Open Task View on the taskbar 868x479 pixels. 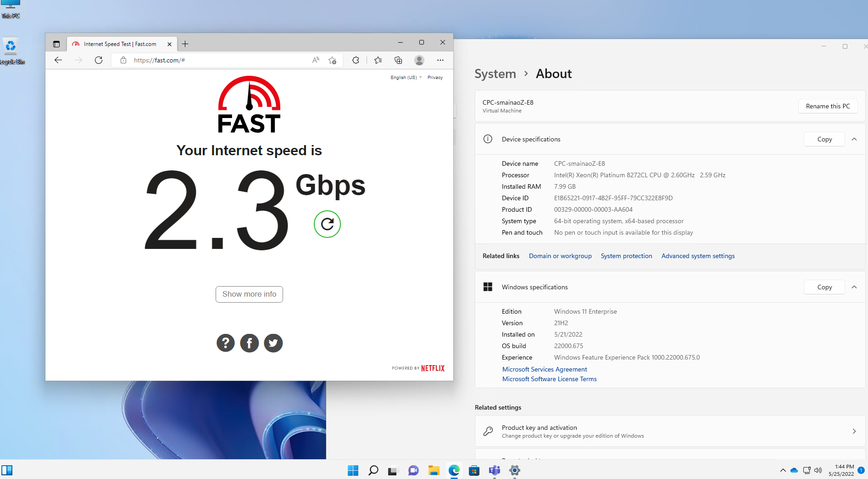click(x=393, y=470)
